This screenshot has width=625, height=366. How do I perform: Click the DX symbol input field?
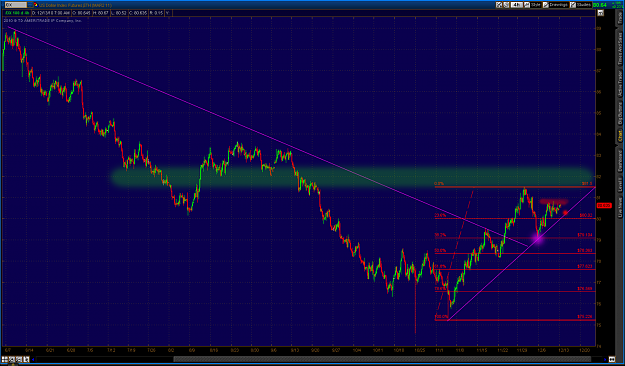pyautogui.click(x=16, y=5)
